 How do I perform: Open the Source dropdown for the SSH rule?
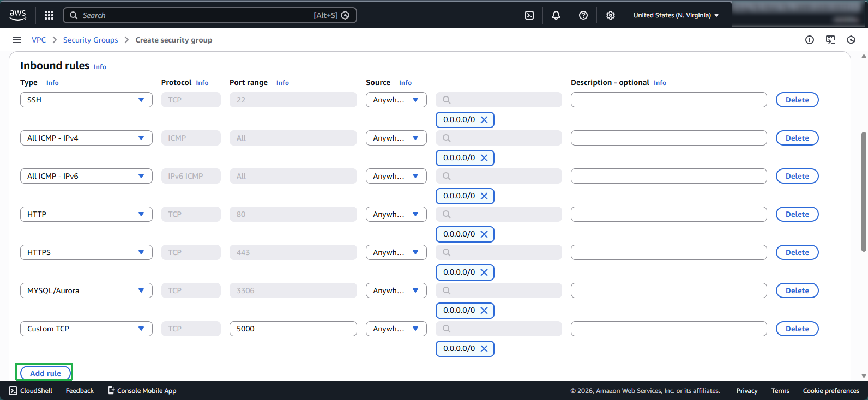click(396, 100)
